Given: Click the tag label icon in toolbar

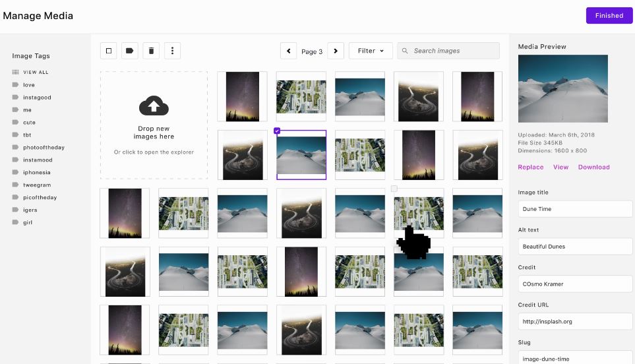Looking at the screenshot, I should [x=130, y=51].
